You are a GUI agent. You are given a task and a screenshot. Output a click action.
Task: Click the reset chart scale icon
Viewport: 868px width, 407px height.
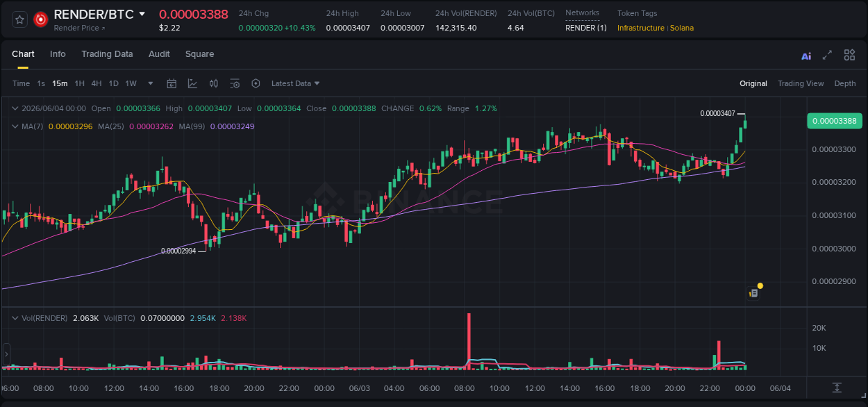(837, 388)
